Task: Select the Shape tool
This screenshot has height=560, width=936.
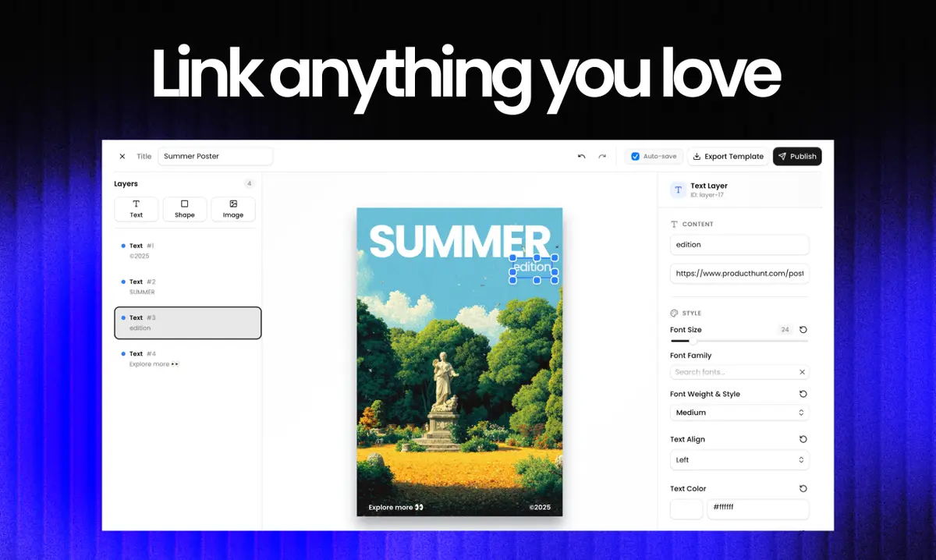Action: [x=185, y=209]
